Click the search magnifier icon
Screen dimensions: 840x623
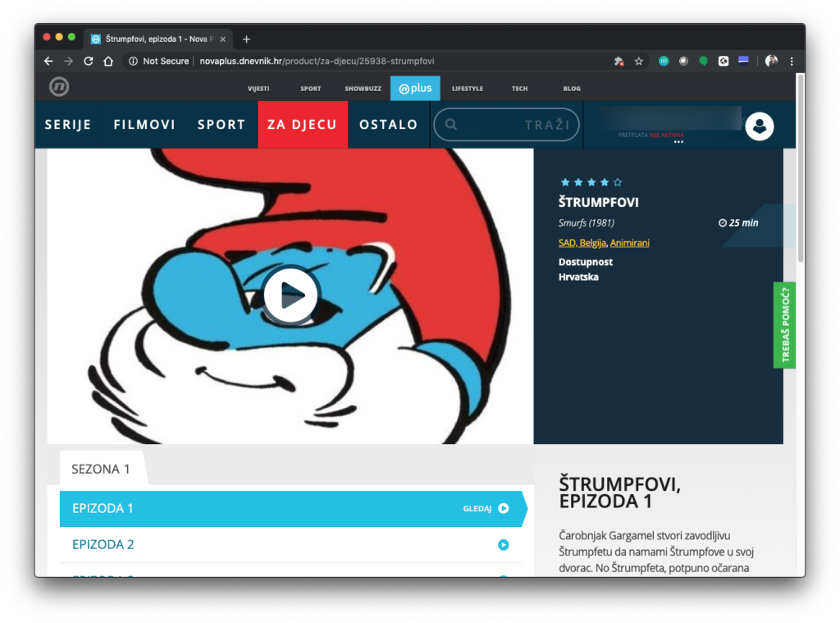coord(450,125)
